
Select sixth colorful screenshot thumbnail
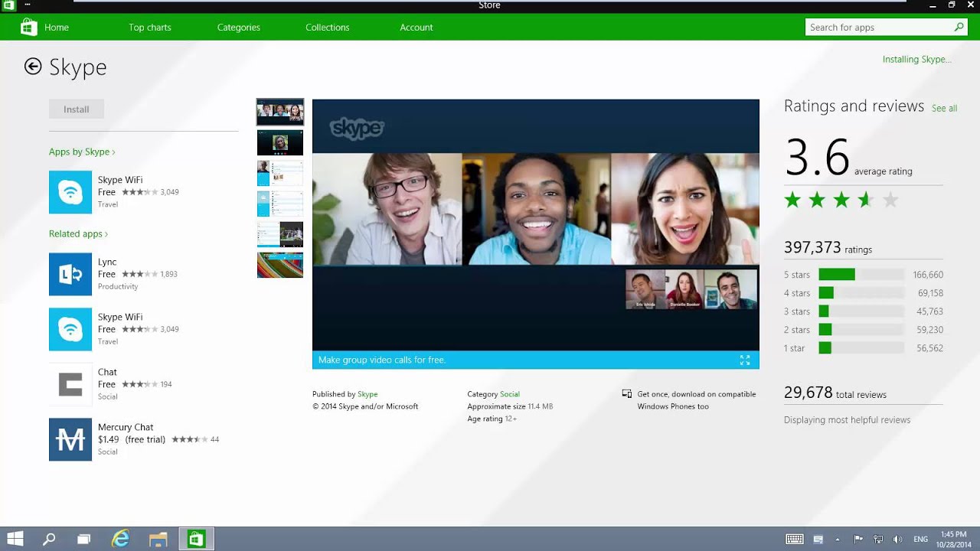tap(280, 265)
